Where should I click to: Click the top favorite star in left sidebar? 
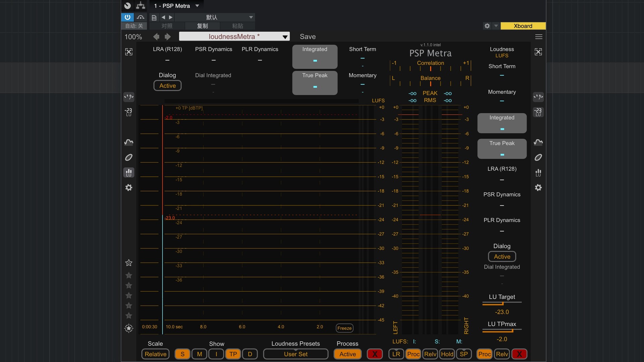[129, 263]
